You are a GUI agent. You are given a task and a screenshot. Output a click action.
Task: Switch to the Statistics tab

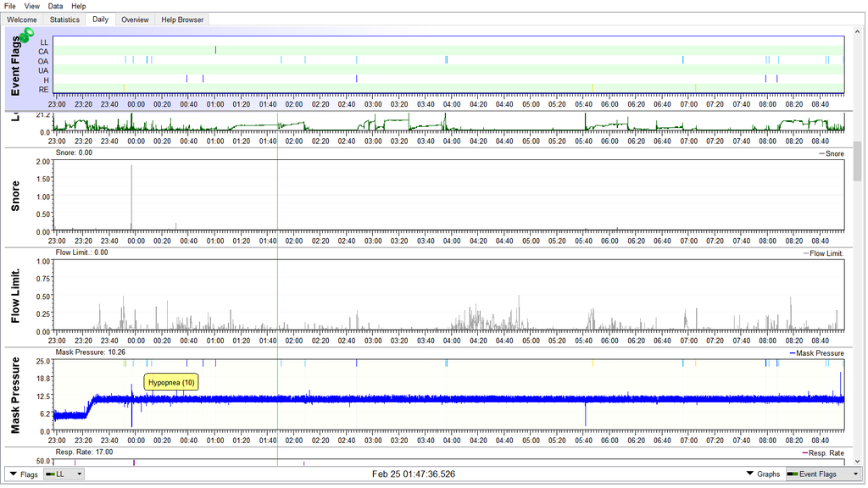(x=64, y=19)
